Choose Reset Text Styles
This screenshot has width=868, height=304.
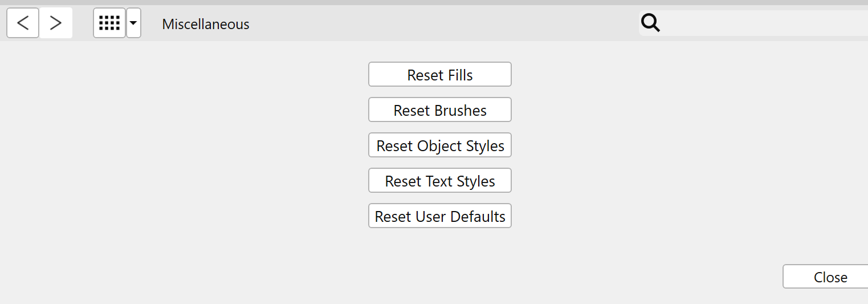coord(440,180)
